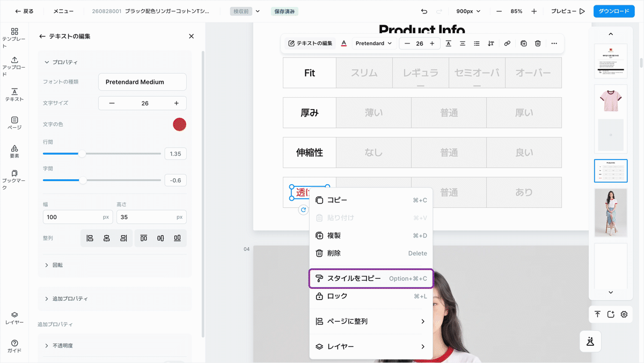Open レイヤー submenu in context menu
This screenshot has height=363, width=644.
pos(371,346)
